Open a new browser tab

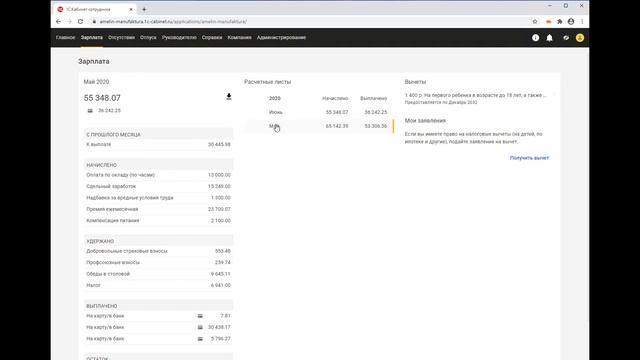[x=144, y=9]
